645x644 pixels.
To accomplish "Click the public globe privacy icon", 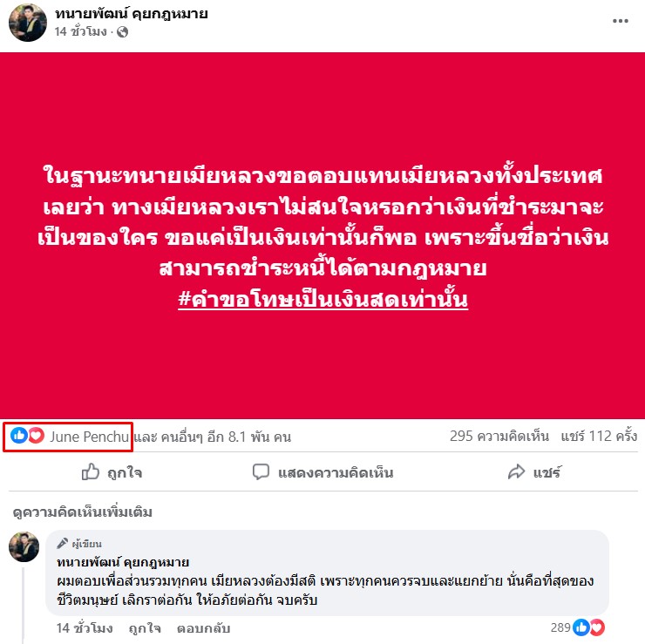I will click(x=122, y=31).
